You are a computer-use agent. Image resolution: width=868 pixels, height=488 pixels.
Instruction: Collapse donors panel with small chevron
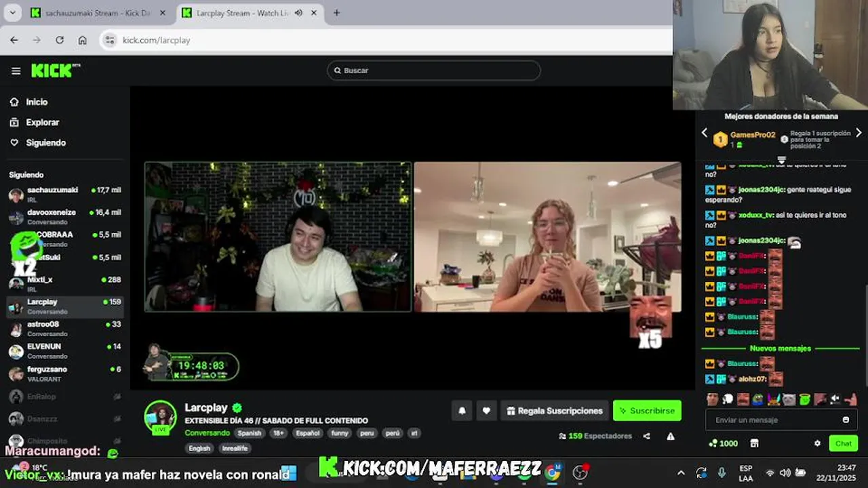pos(781,160)
